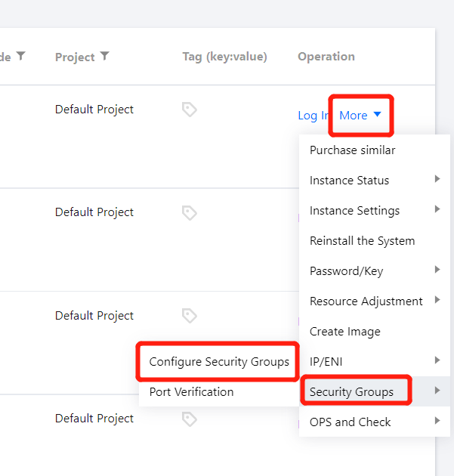Select Purchase similar from the menu
The width and height of the screenshot is (454, 476).
[352, 150]
